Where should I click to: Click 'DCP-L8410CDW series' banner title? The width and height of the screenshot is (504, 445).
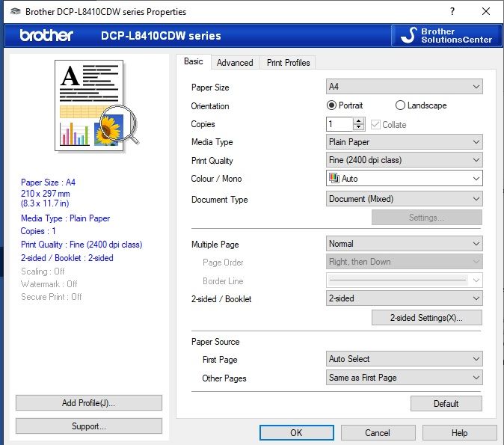pos(161,36)
